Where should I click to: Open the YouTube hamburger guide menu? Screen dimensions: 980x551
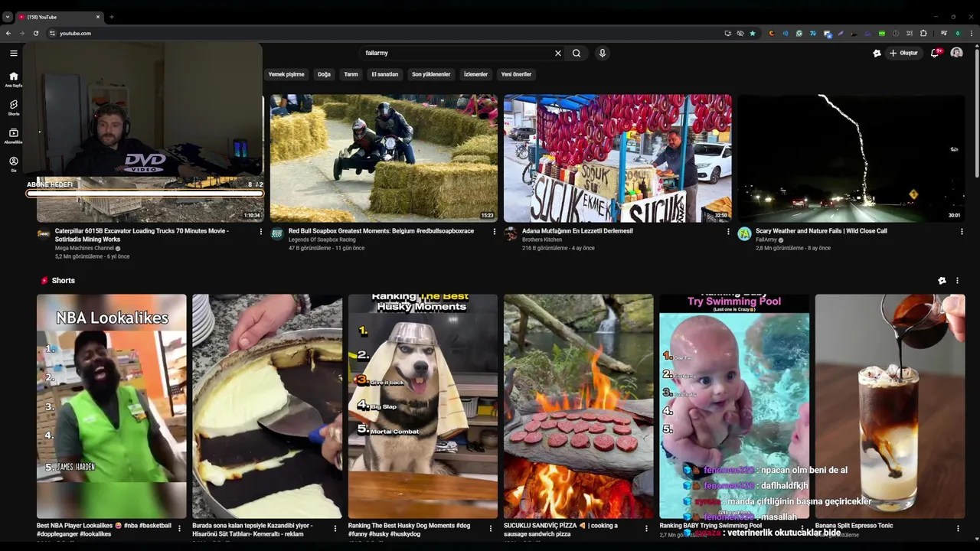[13, 53]
